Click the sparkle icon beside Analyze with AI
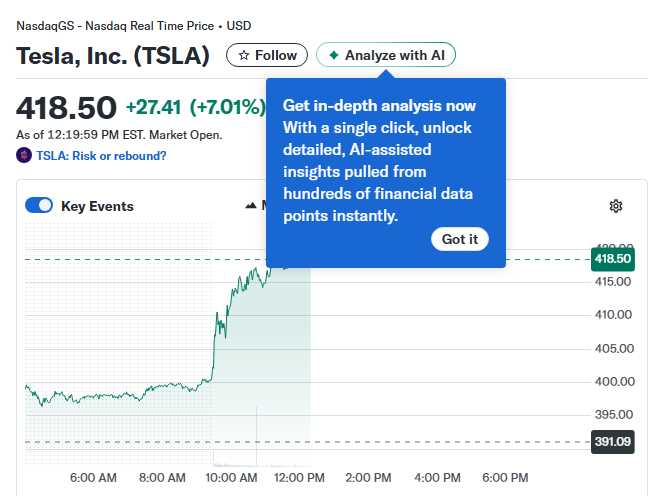The image size is (664, 496). pyautogui.click(x=333, y=55)
